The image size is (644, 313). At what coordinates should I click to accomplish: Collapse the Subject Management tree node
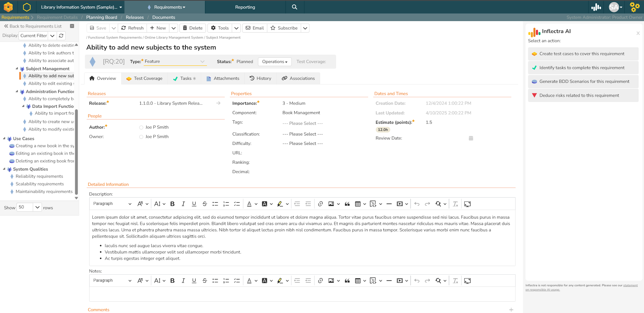pyautogui.click(x=17, y=68)
